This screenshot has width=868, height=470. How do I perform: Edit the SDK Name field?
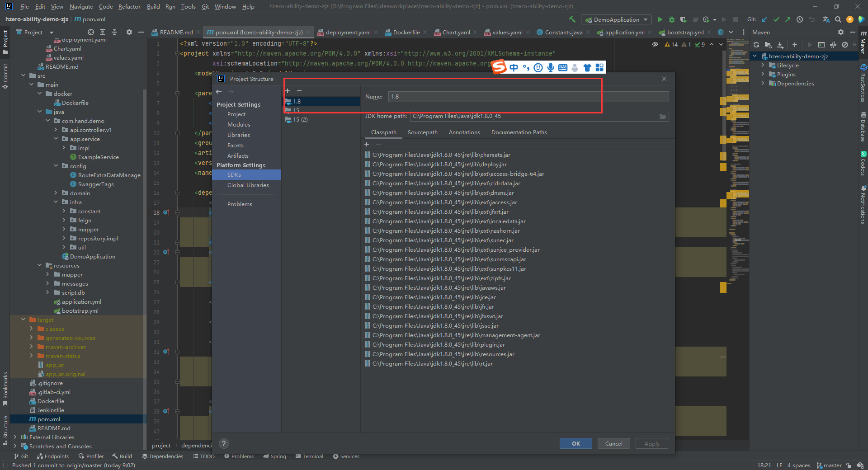(x=528, y=97)
